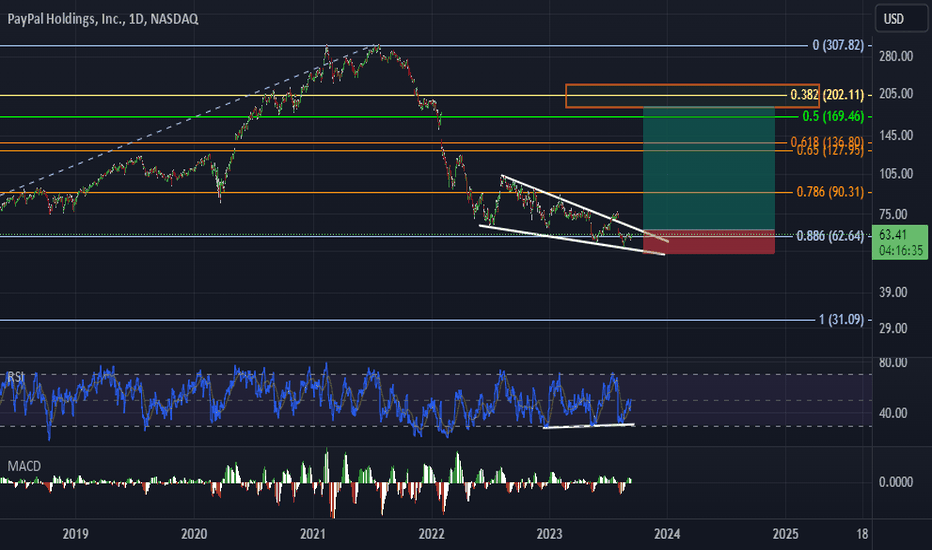The image size is (932, 550).
Task: Click the 280.00 price axis label
Action: coord(896,56)
